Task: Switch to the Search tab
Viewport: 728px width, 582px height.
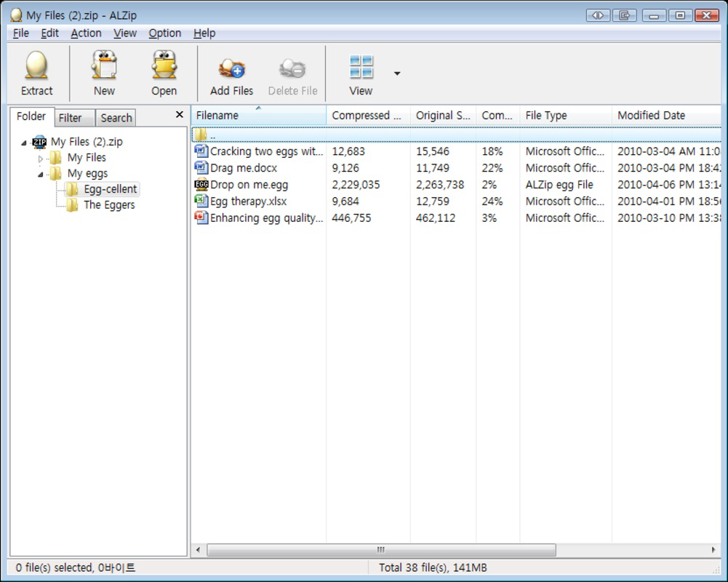Action: point(116,117)
